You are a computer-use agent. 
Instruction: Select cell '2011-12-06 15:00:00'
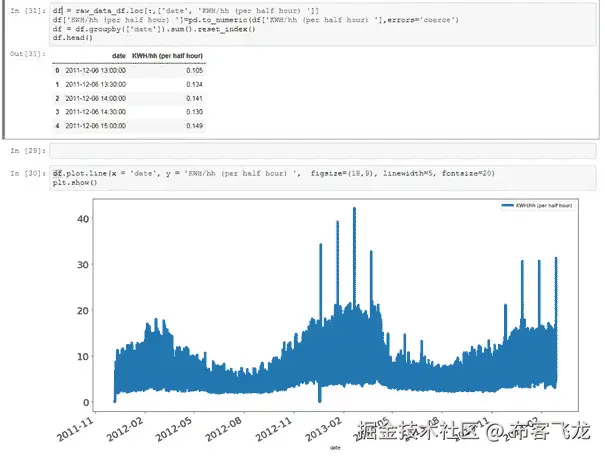click(96, 126)
